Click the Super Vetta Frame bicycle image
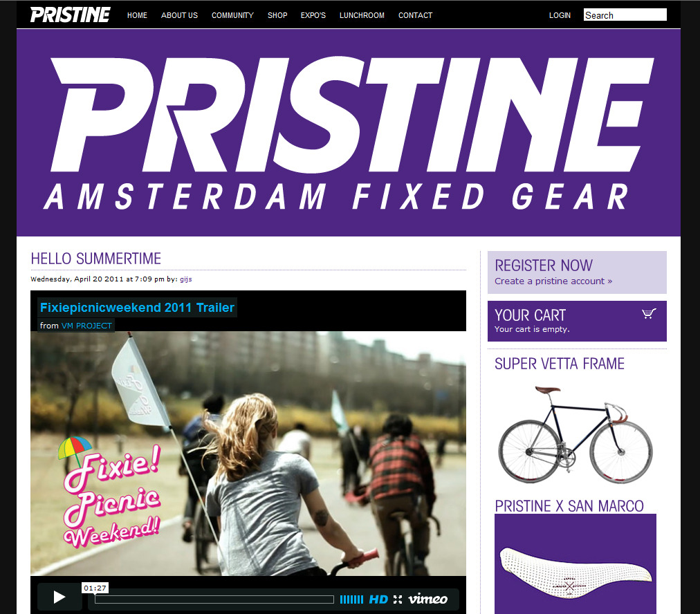Screen dimensions: 700x614 click(x=575, y=435)
